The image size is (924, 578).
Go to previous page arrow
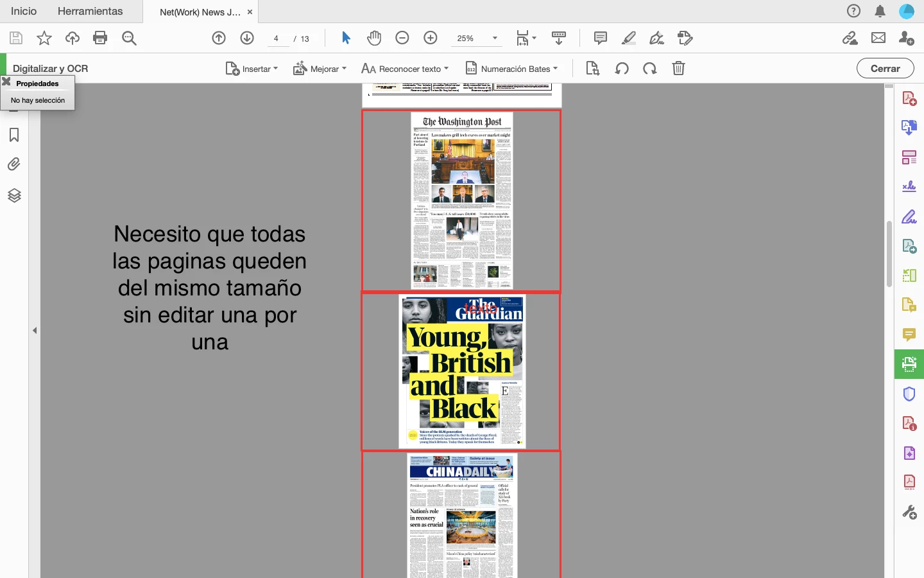click(219, 38)
